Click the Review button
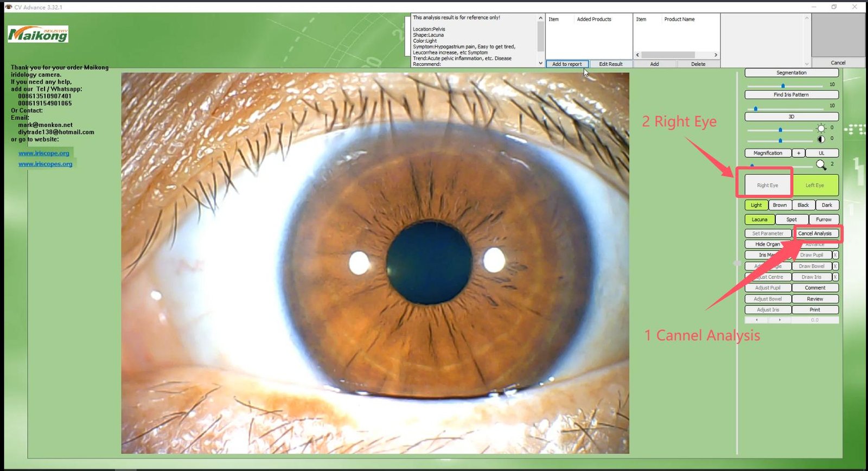868x471 pixels. [x=815, y=299]
